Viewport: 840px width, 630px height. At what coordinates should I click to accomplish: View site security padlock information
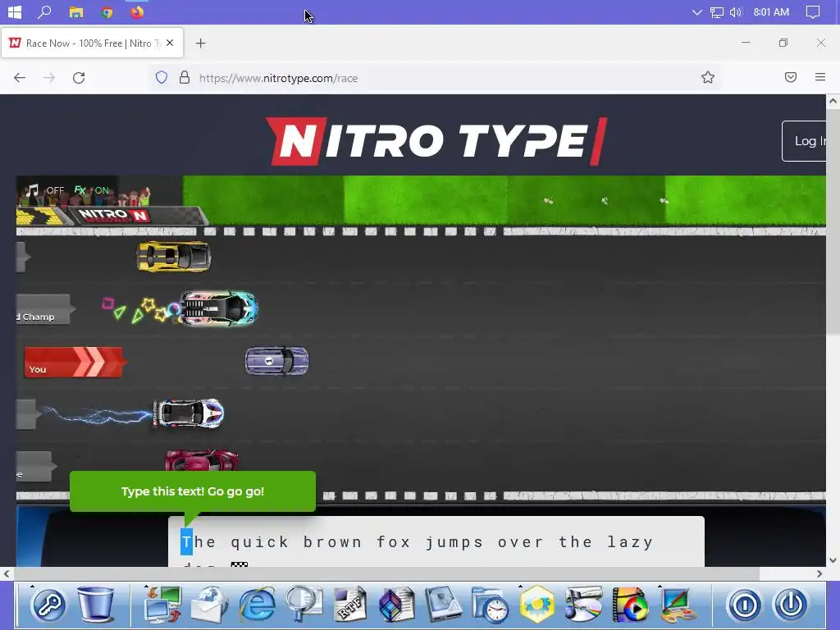(x=185, y=78)
